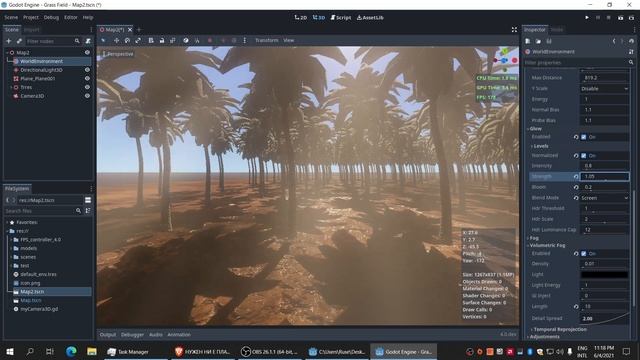Expand the Levels subsection

(540, 146)
